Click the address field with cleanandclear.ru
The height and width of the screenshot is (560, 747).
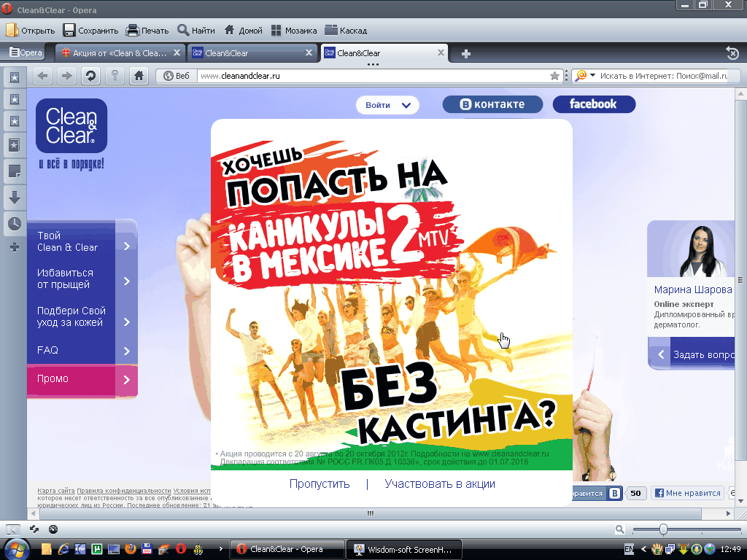(x=374, y=76)
